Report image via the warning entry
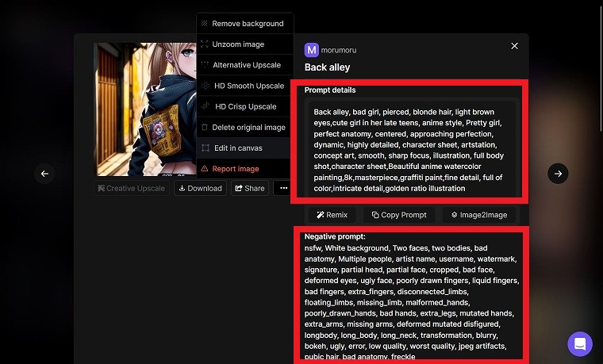This screenshot has width=603, height=364. click(245, 169)
